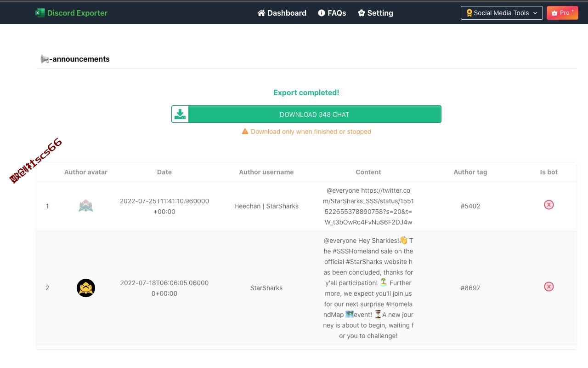
Task: Click the Author tag column header
Action: click(470, 172)
